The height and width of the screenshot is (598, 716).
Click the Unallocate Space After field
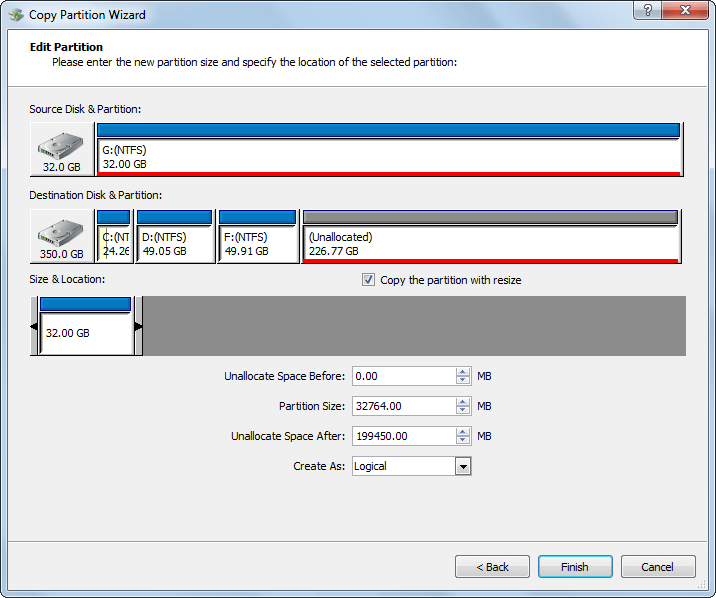pos(404,436)
